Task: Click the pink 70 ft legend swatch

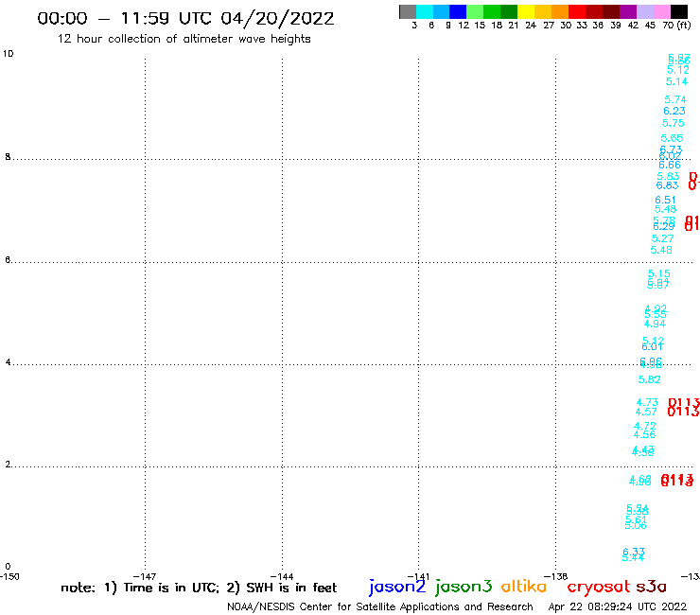Action: point(661,11)
